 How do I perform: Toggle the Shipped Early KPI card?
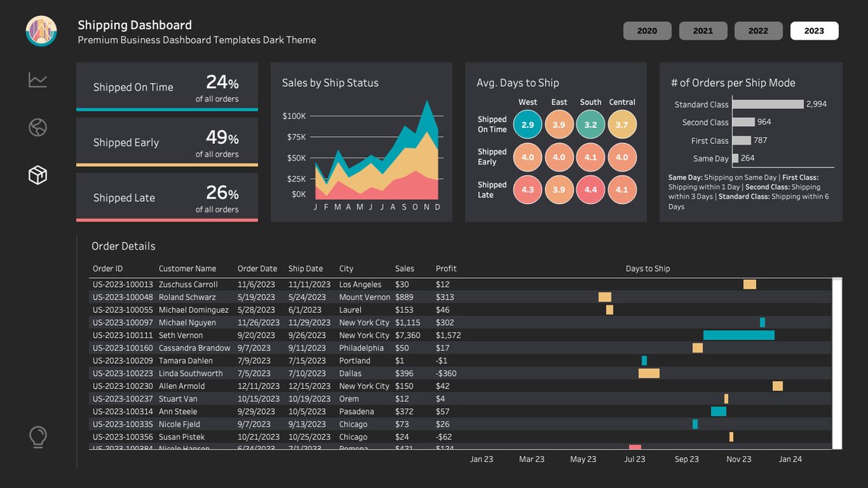[167, 142]
